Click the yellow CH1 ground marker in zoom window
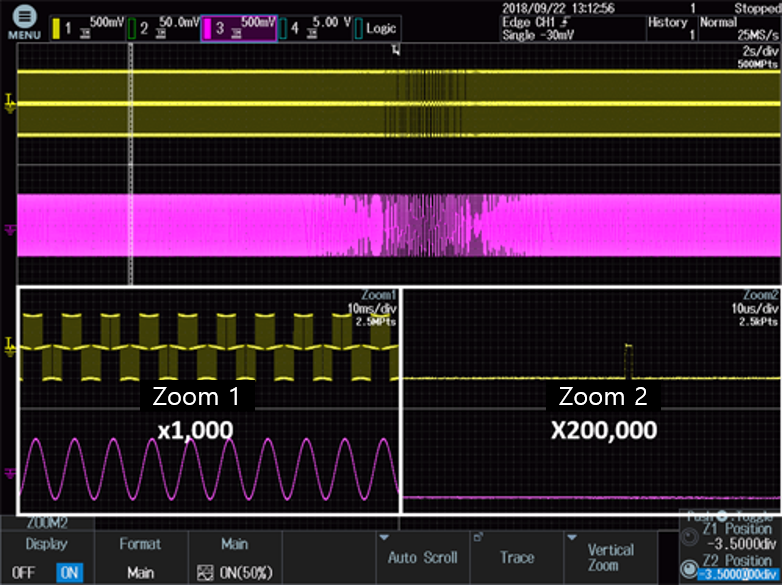The width and height of the screenshot is (782, 585). pos(10,347)
